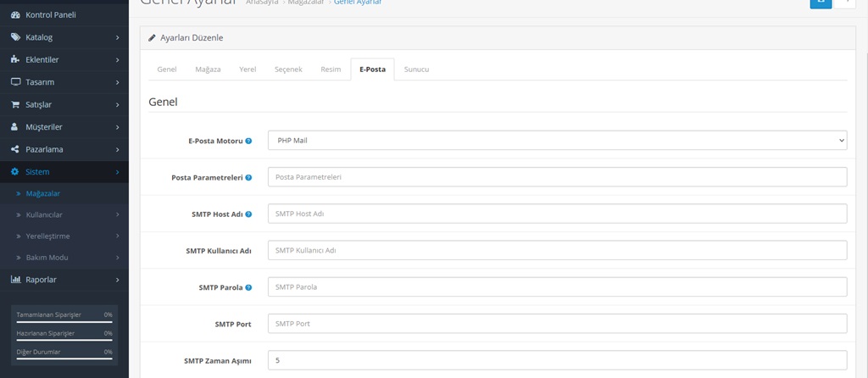
Task: Expand the Katalog menu chevron
Action: pyautogui.click(x=117, y=37)
